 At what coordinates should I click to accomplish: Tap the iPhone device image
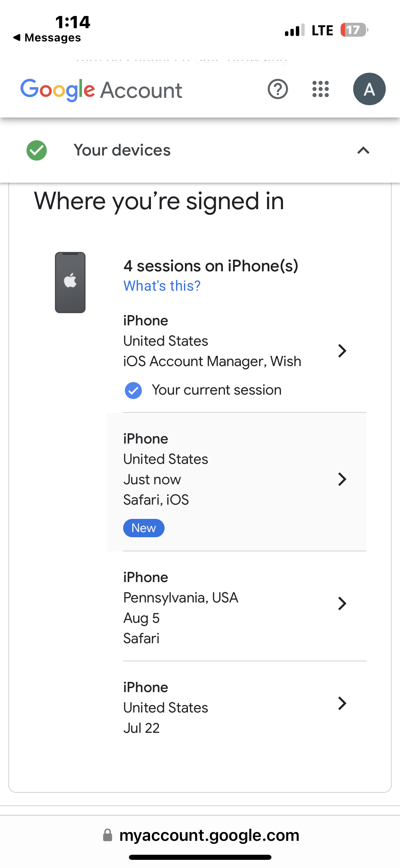click(70, 282)
